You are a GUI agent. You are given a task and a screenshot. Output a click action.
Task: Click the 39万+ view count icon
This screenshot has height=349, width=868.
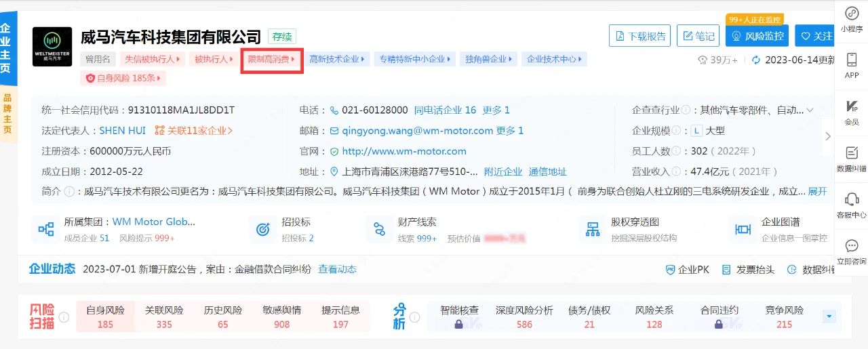point(703,60)
